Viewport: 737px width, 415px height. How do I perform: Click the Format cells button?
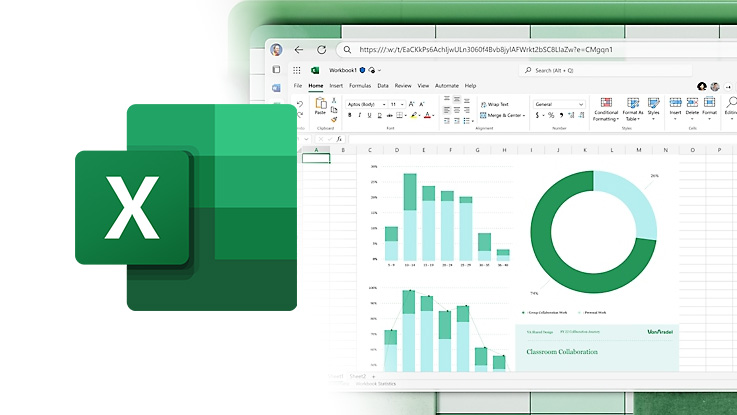click(710, 108)
